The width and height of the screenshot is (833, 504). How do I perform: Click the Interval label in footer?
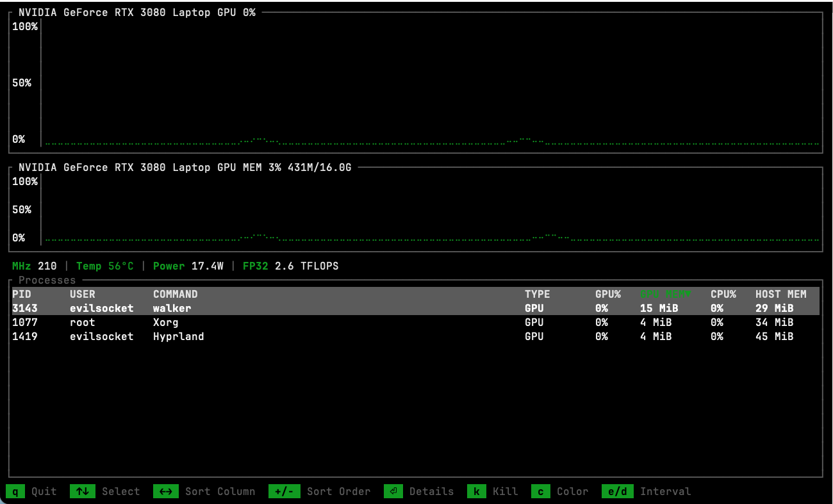click(666, 491)
